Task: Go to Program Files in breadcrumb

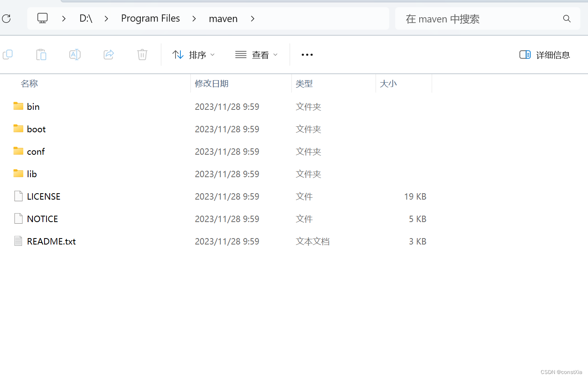Action: tap(150, 18)
